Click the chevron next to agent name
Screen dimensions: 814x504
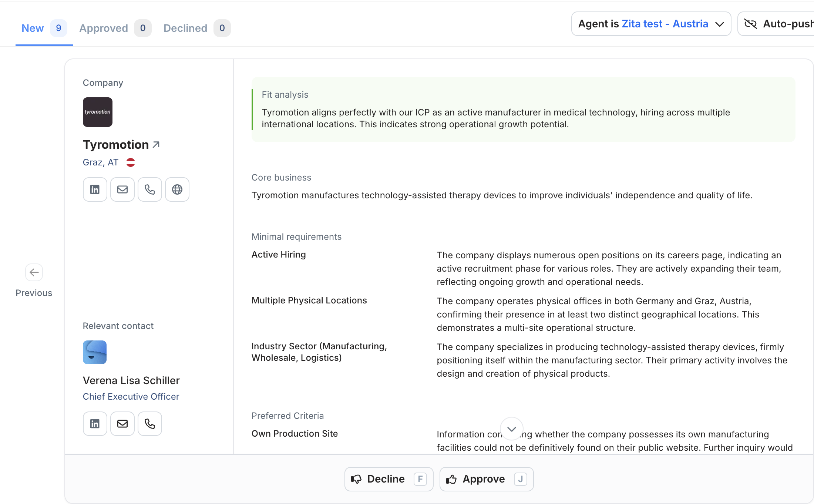[x=720, y=24]
